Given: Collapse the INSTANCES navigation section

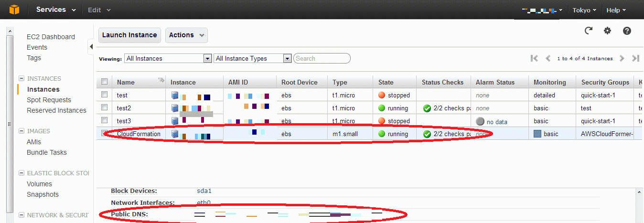Looking at the screenshot, I should tap(21, 78).
